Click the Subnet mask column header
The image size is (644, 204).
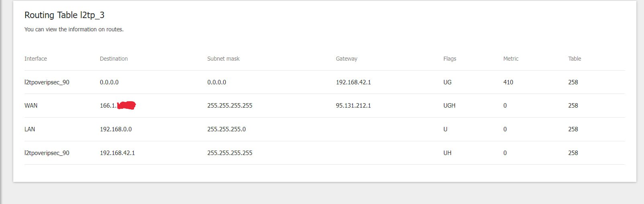(x=223, y=59)
